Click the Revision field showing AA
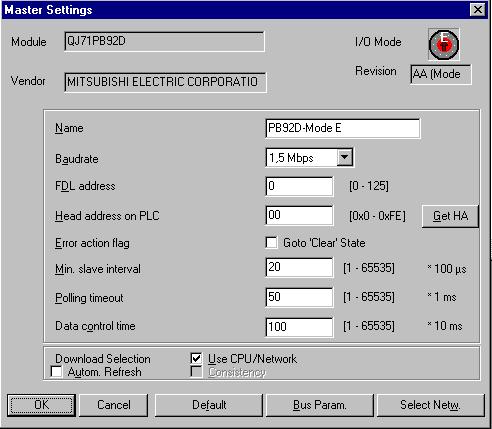Viewport: 492px width, 429px height. pos(441,74)
